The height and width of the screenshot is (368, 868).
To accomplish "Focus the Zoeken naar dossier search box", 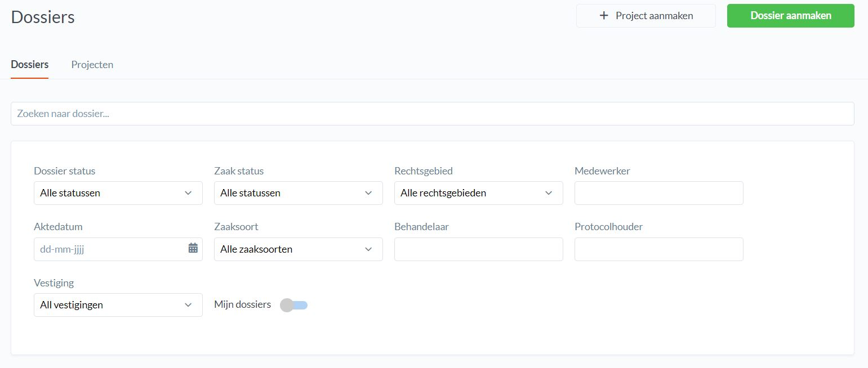I will tap(432, 114).
